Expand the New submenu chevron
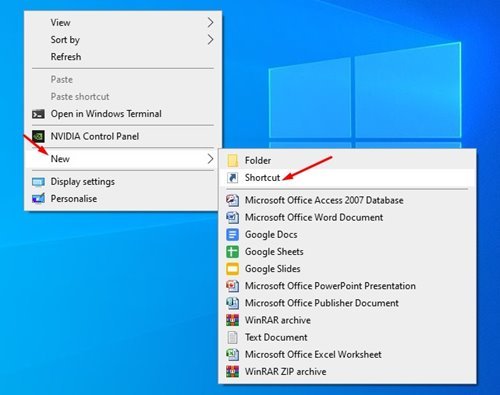 210,159
